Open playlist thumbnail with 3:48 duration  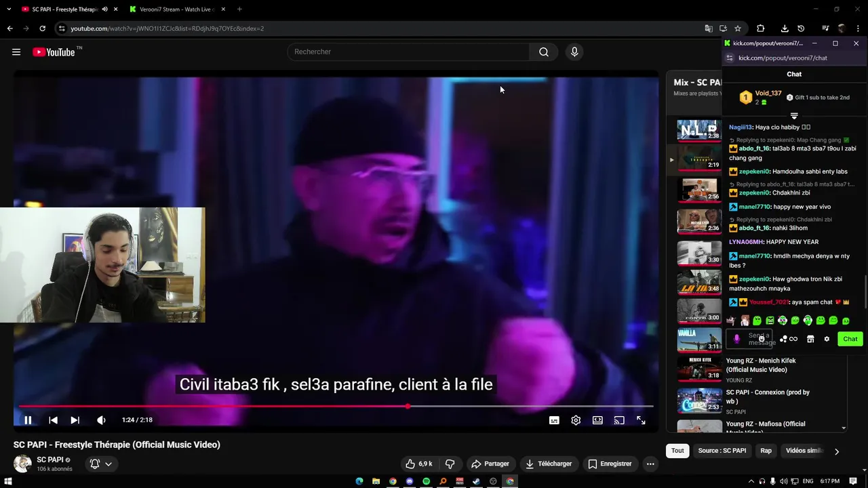tap(699, 282)
